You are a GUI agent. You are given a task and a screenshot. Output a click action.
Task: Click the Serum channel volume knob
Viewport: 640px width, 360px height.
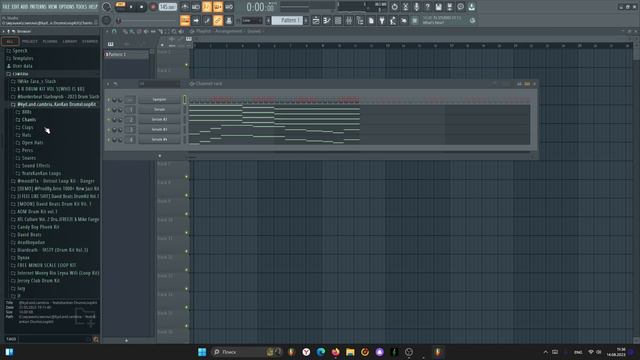pyautogui.click(x=120, y=110)
